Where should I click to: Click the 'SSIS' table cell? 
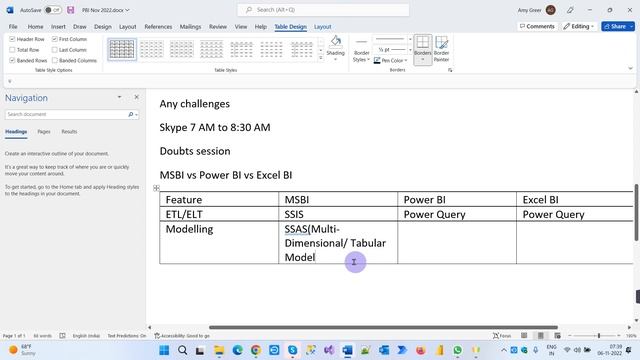click(338, 214)
